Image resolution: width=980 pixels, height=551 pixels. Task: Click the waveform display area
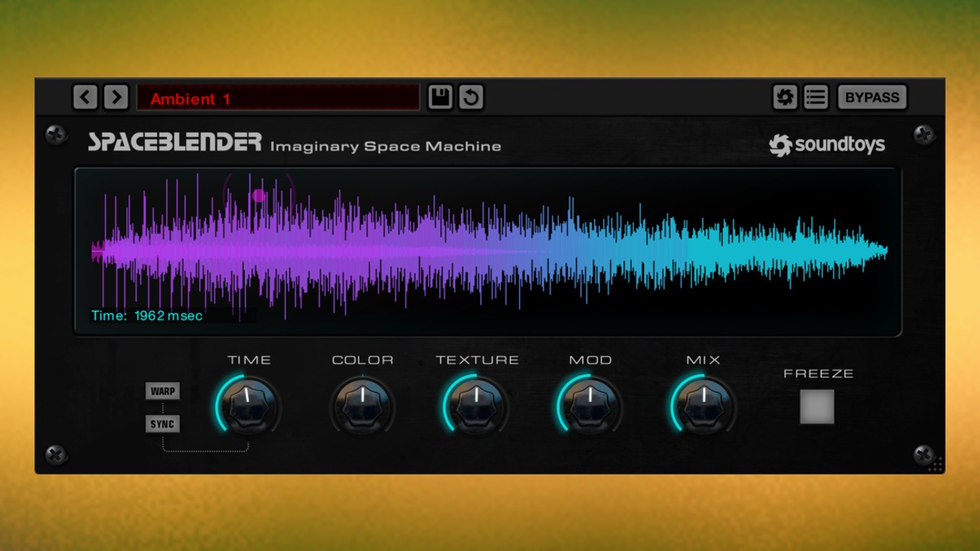488,252
